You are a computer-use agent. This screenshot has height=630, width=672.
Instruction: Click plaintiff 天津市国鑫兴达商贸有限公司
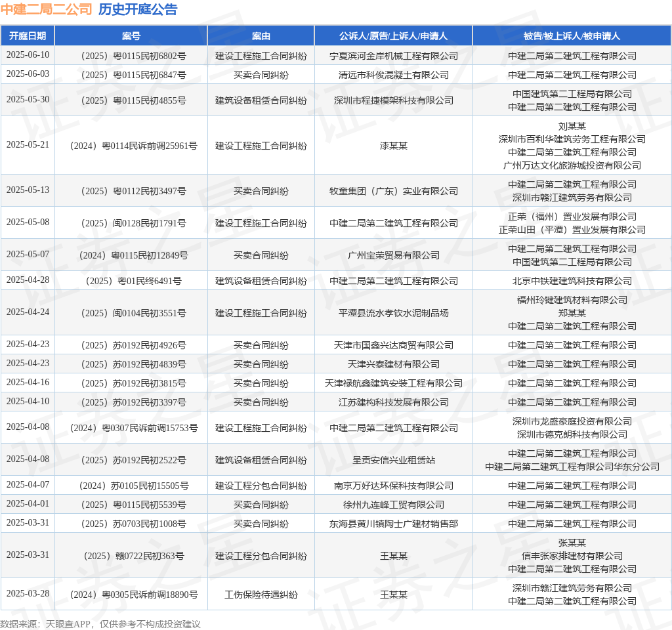(394, 345)
